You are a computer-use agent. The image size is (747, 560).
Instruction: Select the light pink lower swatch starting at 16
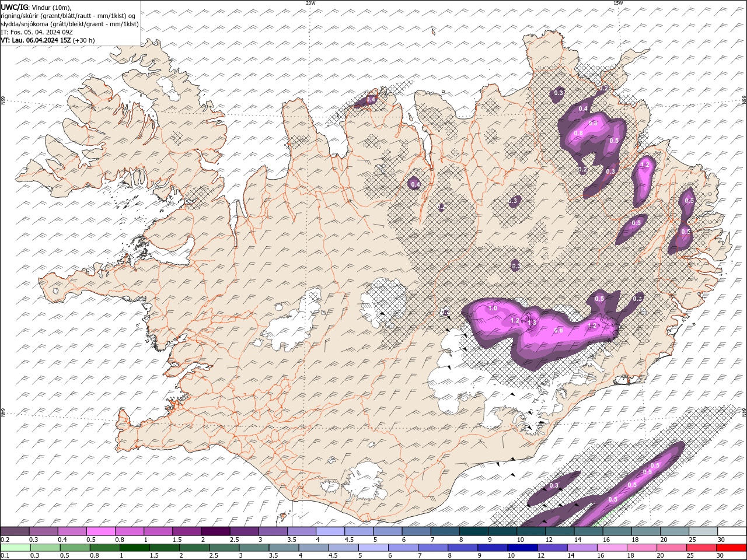click(612, 548)
